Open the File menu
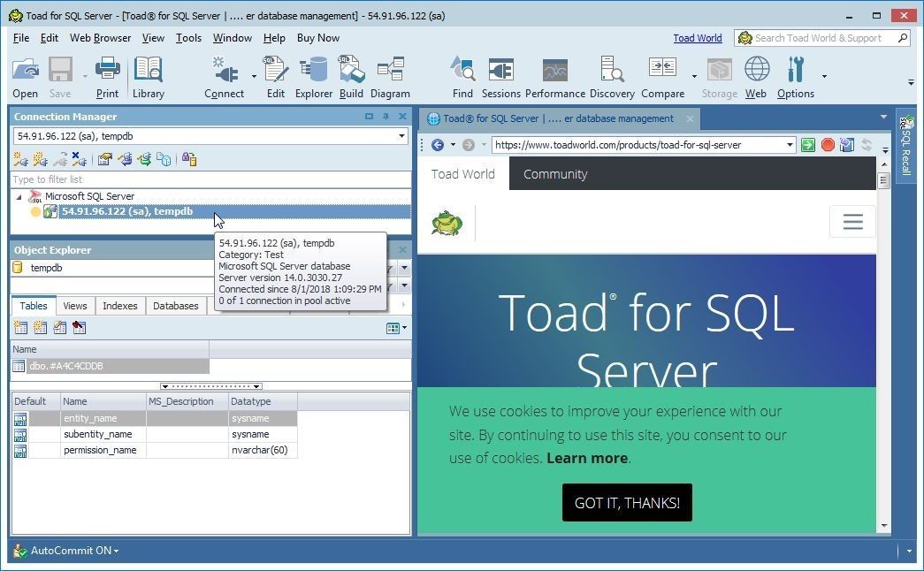 [x=20, y=38]
